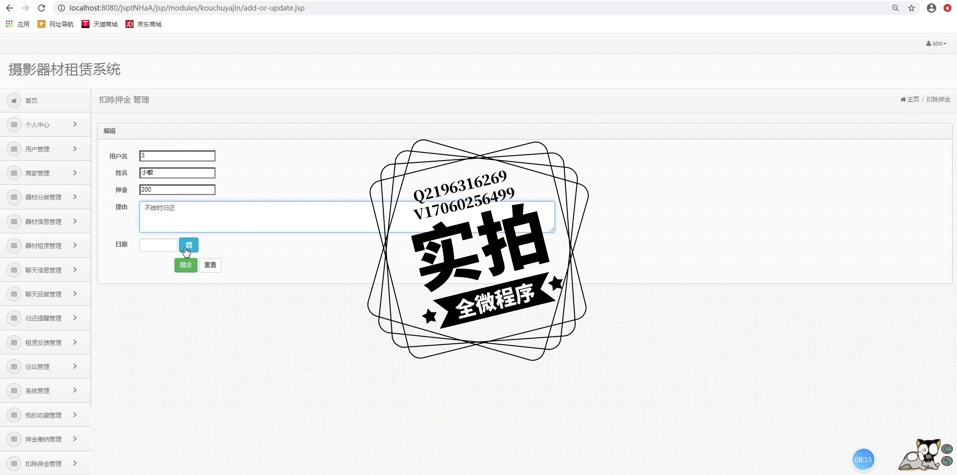Click the round icon beside 我的收藏管理
The height and width of the screenshot is (475, 957).
tap(13, 415)
